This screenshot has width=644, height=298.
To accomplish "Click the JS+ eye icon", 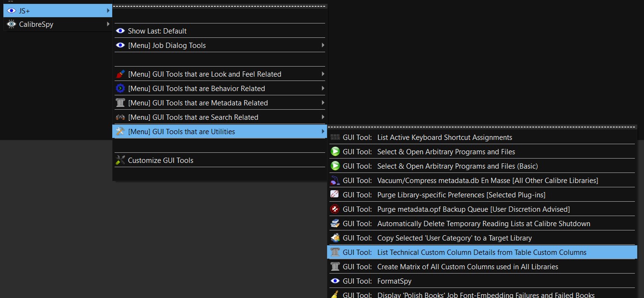I will [x=12, y=11].
